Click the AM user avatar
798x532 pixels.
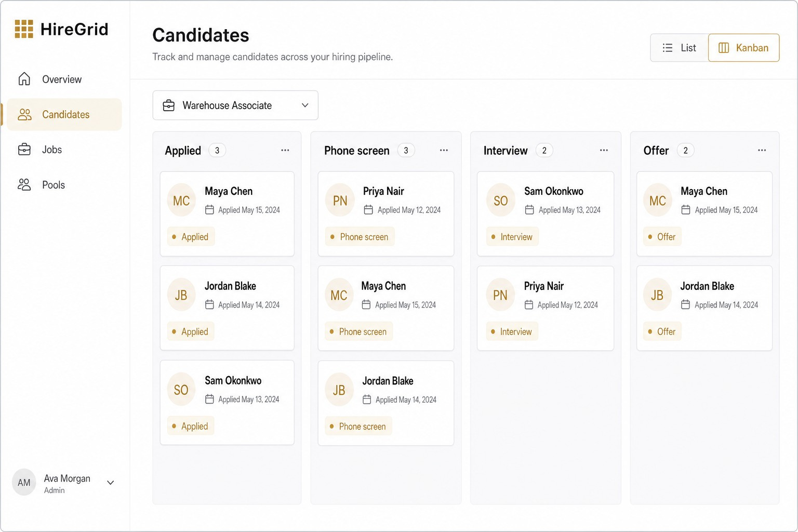[x=24, y=483]
